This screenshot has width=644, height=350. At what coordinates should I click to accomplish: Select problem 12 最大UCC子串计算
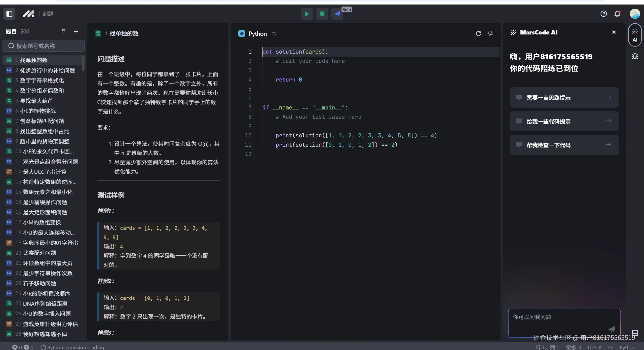(x=45, y=172)
